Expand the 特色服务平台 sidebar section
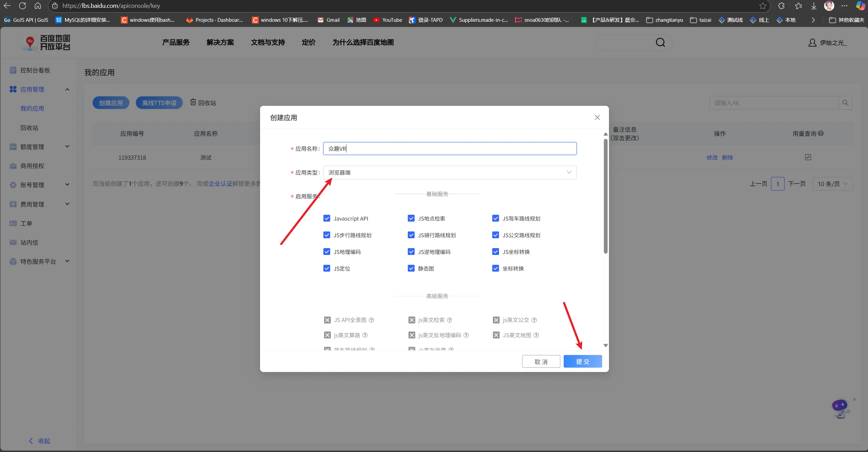 (x=67, y=261)
